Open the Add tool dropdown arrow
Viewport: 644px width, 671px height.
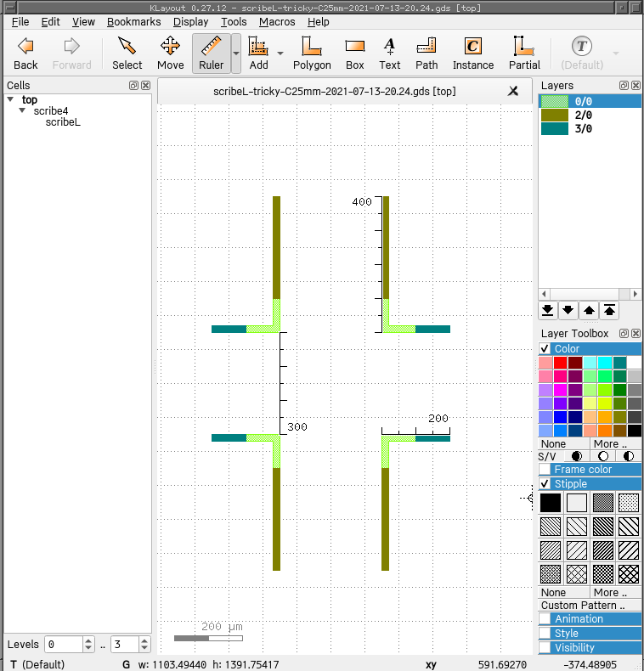[280, 54]
